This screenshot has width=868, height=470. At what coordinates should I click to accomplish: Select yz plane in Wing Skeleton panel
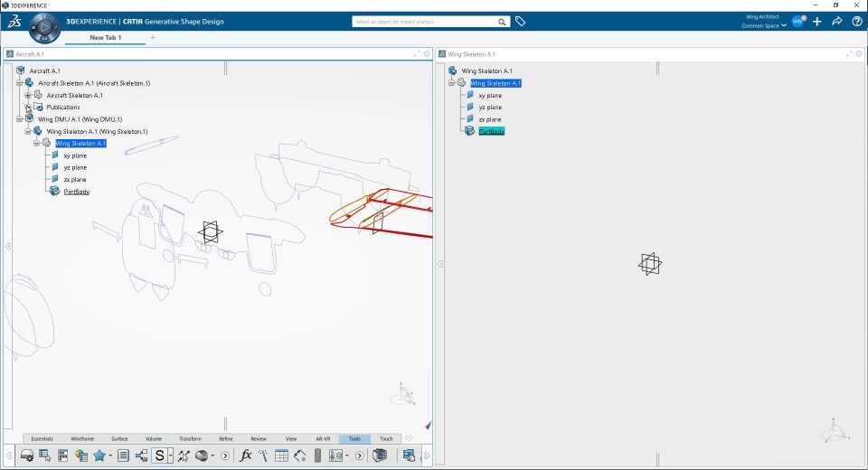[x=490, y=107]
